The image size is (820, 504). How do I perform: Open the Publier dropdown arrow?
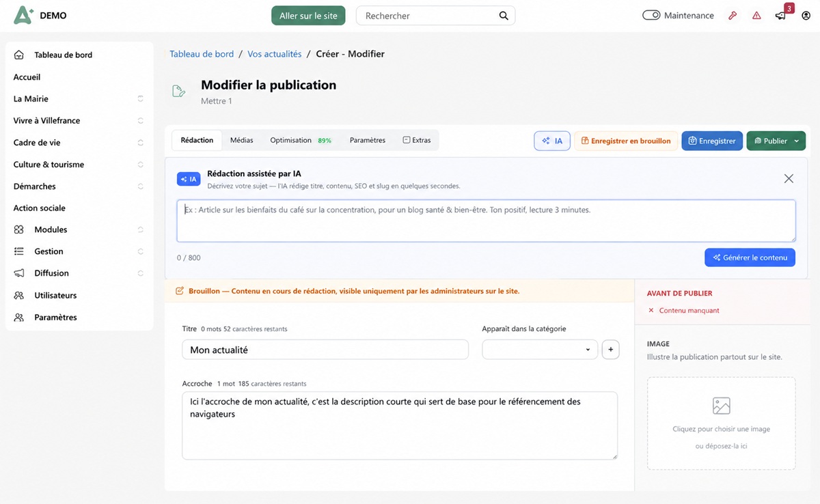(x=797, y=141)
